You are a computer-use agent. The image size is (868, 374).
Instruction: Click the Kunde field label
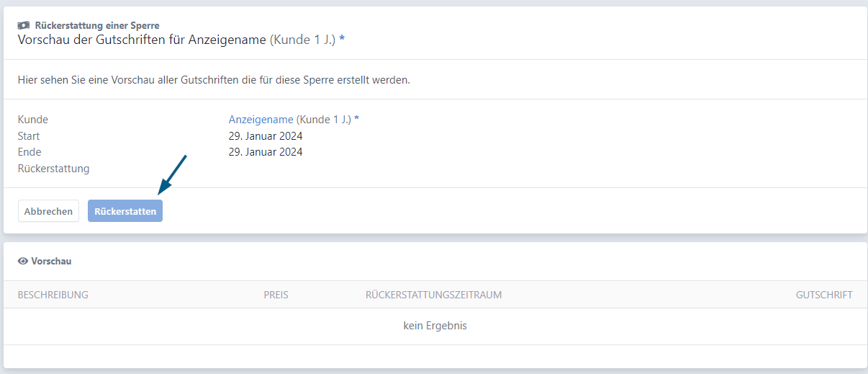pyautogui.click(x=33, y=120)
